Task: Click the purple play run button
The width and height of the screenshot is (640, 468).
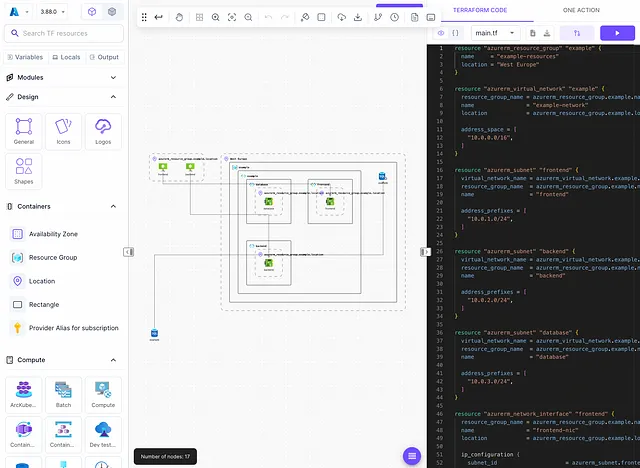Action: (617, 33)
